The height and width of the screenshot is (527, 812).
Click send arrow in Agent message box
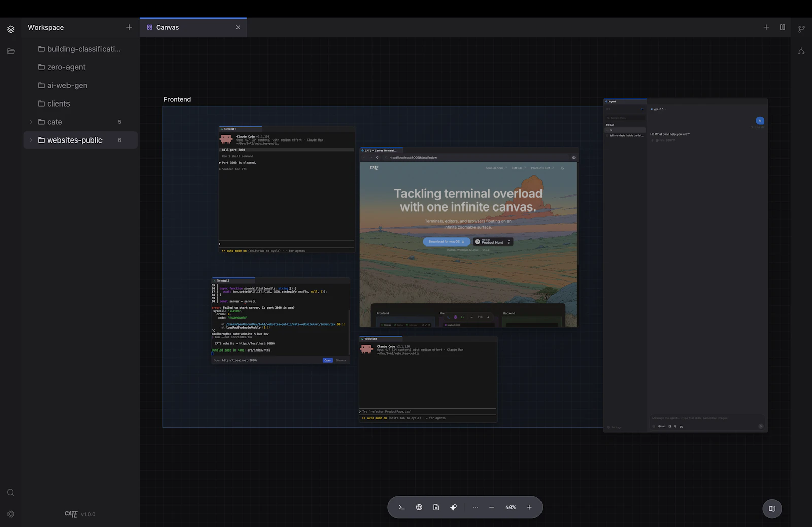click(761, 426)
